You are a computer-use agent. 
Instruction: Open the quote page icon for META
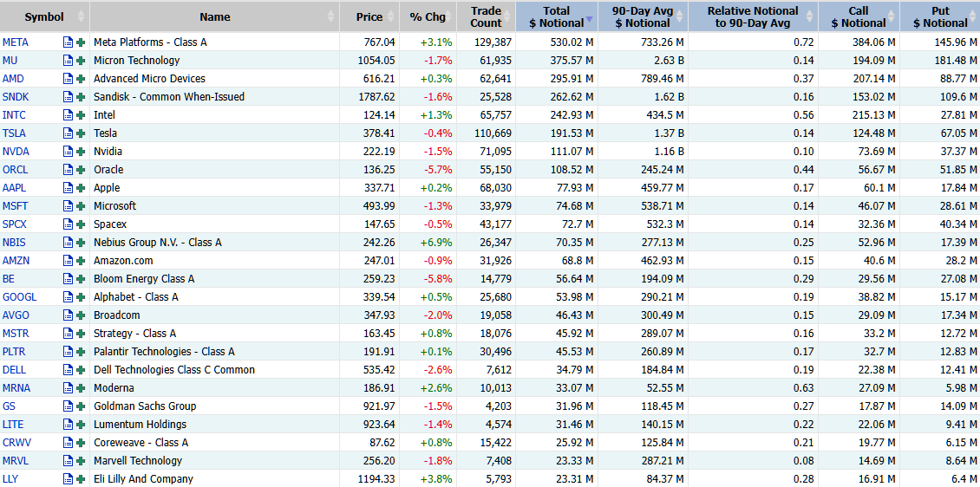click(x=68, y=42)
